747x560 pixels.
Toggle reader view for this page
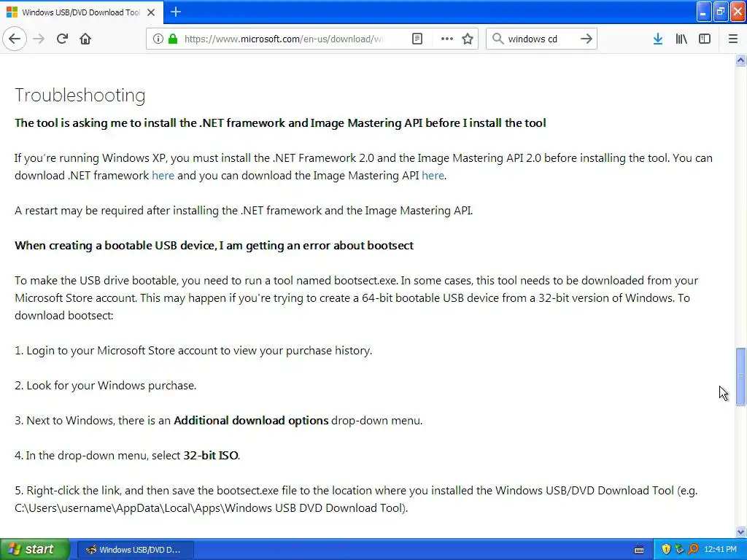point(417,39)
